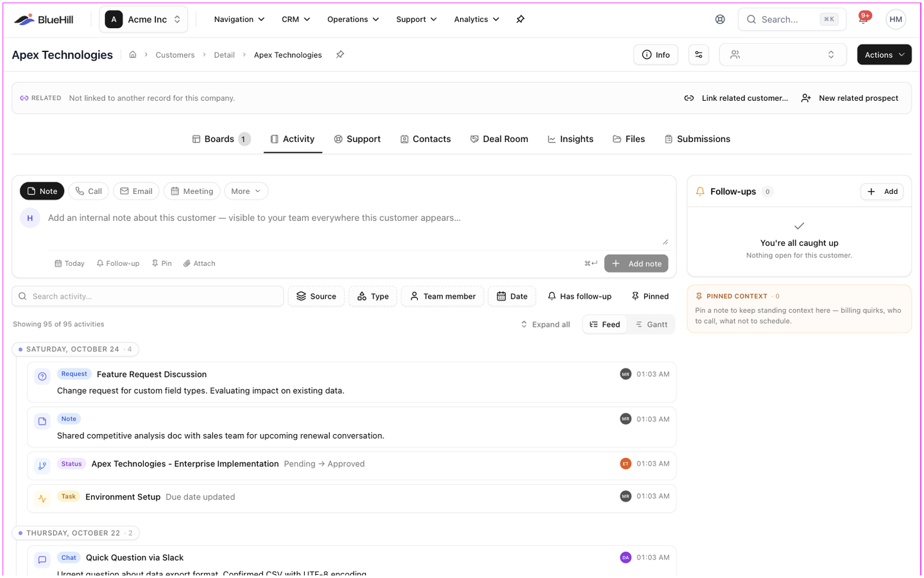This screenshot has width=924, height=578.
Task: Click the task icon on Environment Setup
Action: click(x=42, y=498)
